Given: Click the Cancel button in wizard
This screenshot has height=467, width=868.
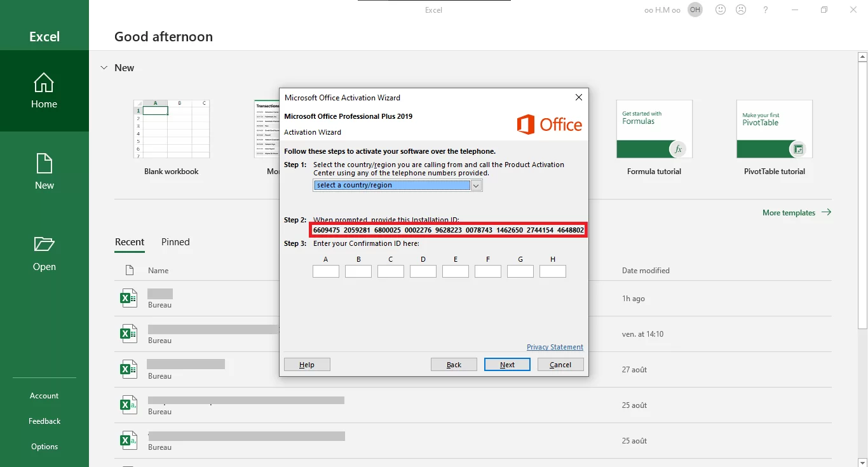Looking at the screenshot, I should pos(560,365).
